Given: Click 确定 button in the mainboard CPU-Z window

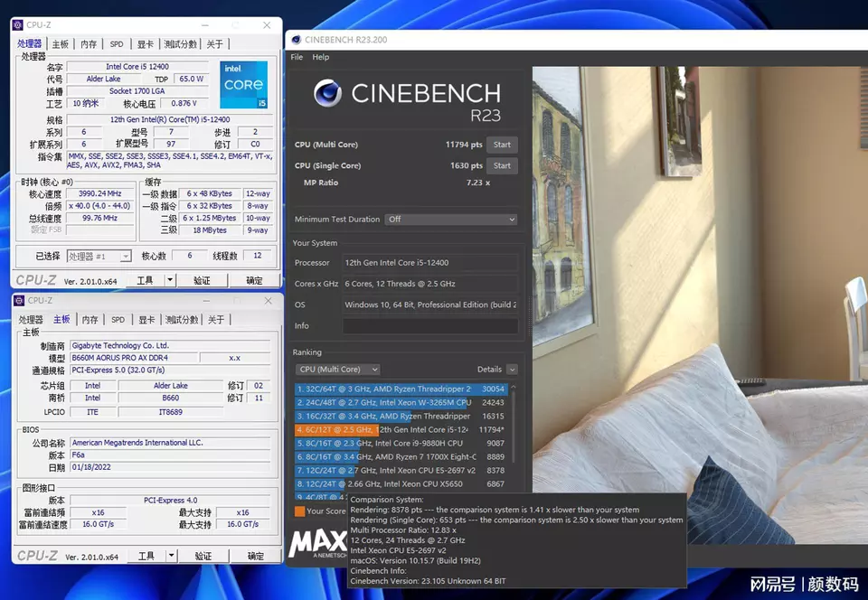Looking at the screenshot, I should click(x=255, y=556).
